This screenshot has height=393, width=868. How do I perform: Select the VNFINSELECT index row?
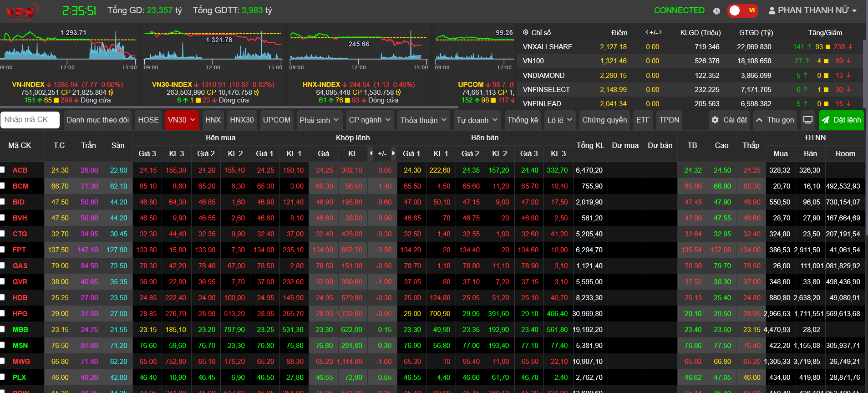pyautogui.click(x=691, y=89)
